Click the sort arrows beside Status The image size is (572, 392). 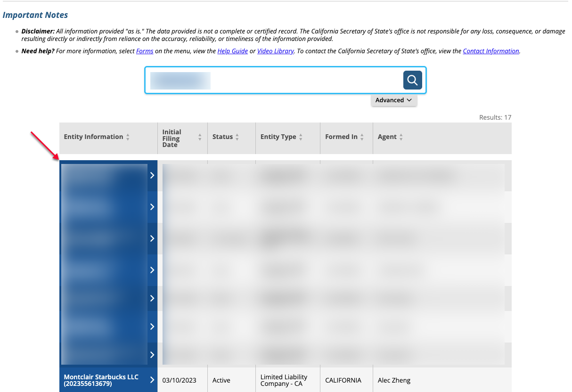click(x=237, y=137)
